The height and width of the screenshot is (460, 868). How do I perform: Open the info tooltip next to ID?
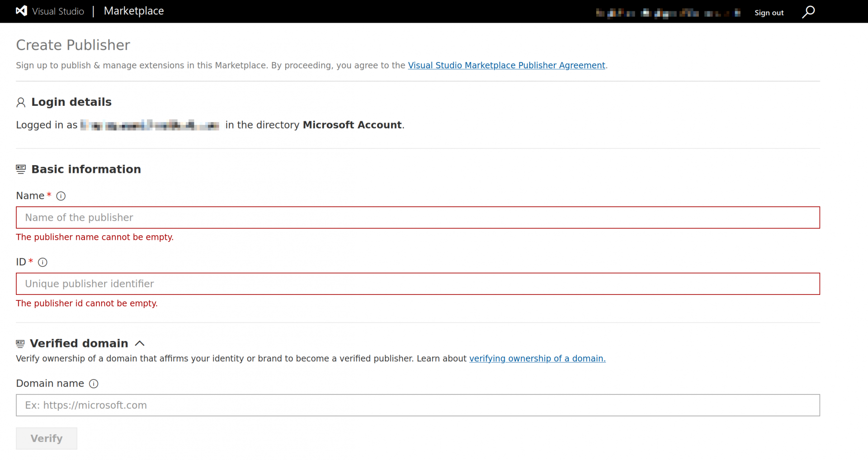[42, 262]
